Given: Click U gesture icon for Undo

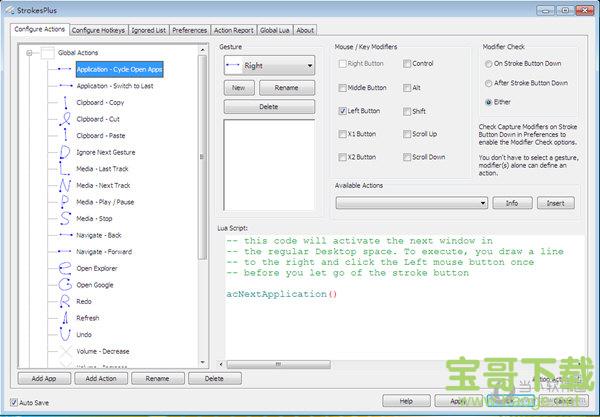Looking at the screenshot, I should [65, 334].
